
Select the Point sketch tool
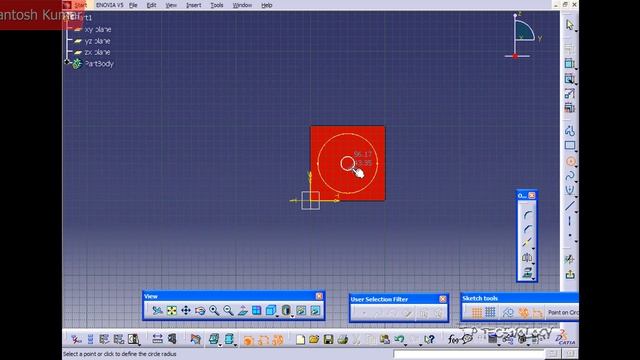570,236
